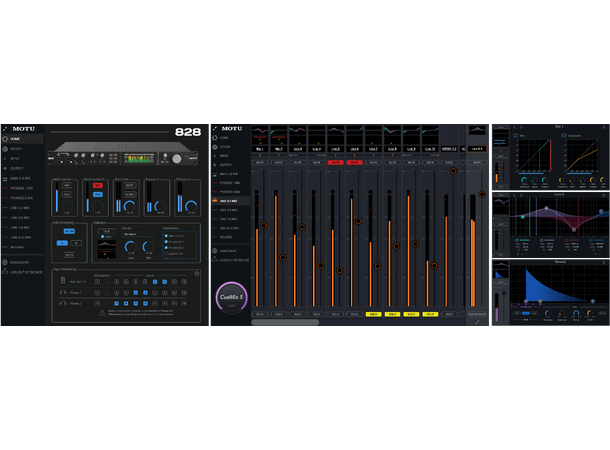Click the Line 3 channel name label

(x=298, y=149)
